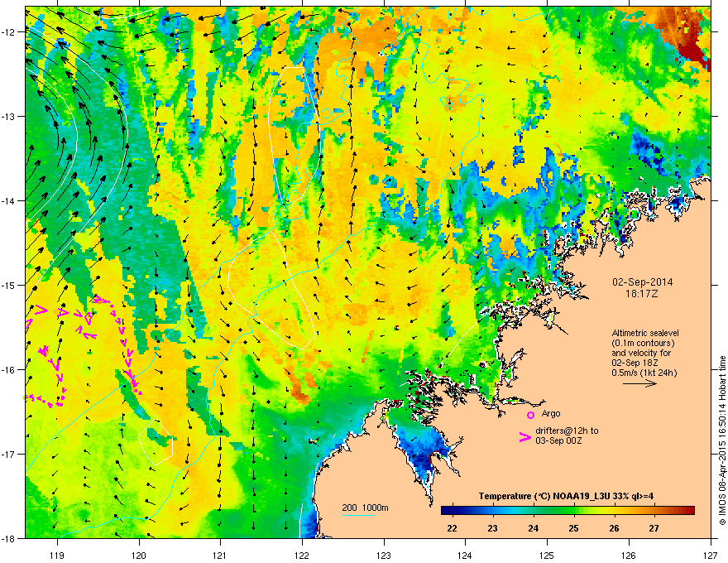Click the 0.5m/s velocity reference arrow

[639, 383]
